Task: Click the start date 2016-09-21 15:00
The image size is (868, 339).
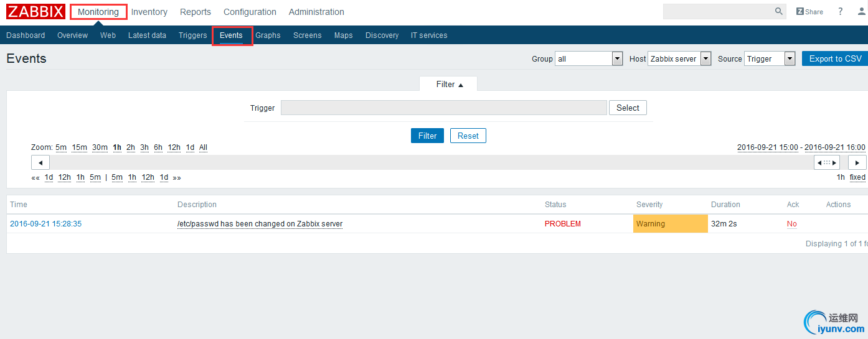Action: pos(768,147)
